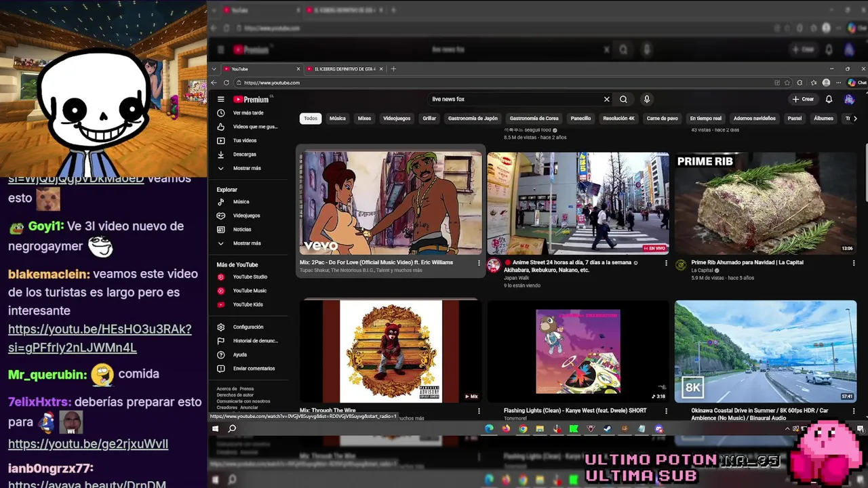Expand Mostrar más under Descargas
Viewport: 868px width, 488px height.
tap(248, 168)
